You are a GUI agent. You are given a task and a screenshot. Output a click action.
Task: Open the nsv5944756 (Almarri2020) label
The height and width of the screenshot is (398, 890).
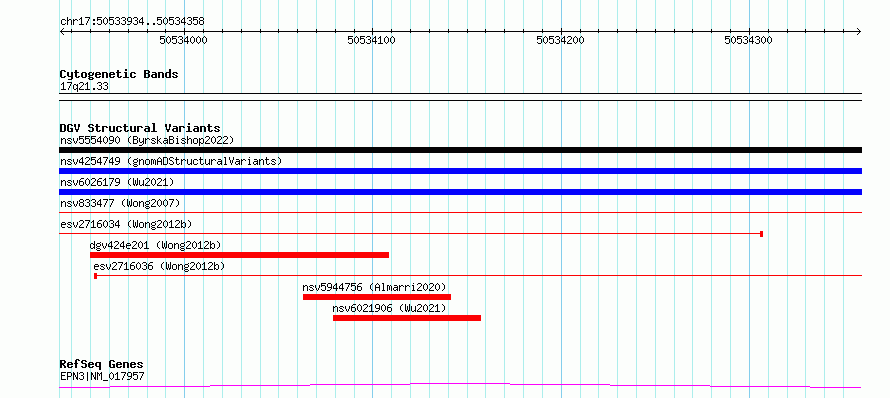point(375,287)
